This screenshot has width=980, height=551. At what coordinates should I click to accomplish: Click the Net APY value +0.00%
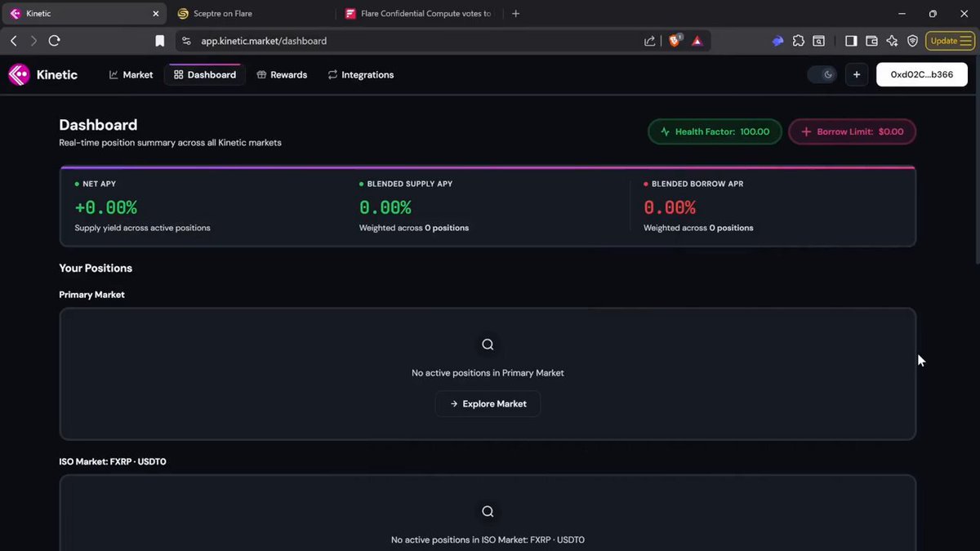click(106, 207)
